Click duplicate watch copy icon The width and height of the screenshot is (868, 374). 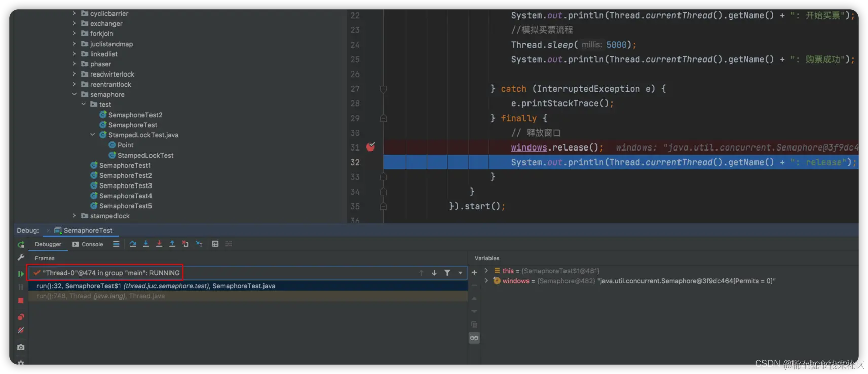click(x=474, y=324)
